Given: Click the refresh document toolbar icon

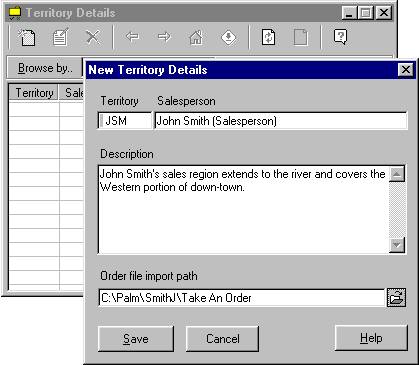Looking at the screenshot, I should pyautogui.click(x=268, y=37).
